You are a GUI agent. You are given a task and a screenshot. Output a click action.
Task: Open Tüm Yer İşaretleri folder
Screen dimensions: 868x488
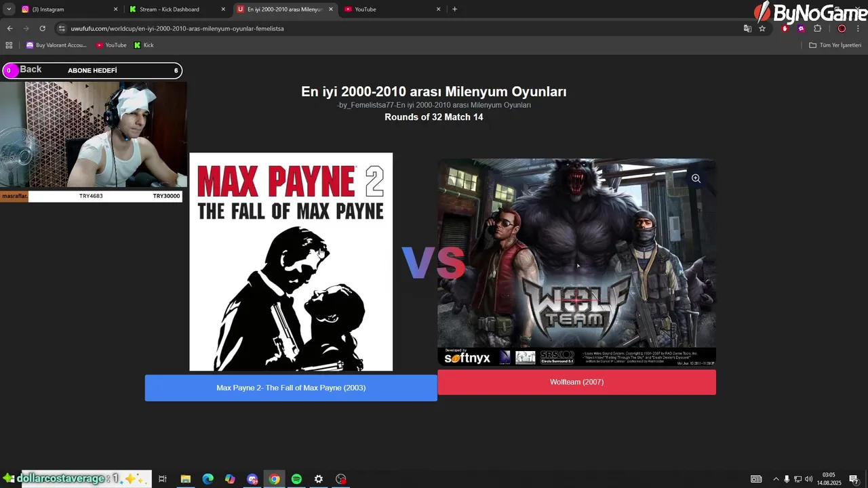pos(835,45)
